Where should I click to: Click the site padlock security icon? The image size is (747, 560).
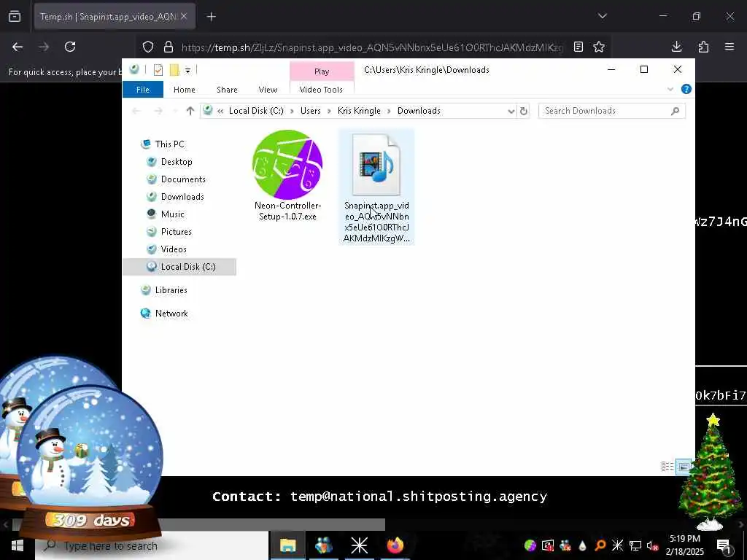[x=169, y=47]
